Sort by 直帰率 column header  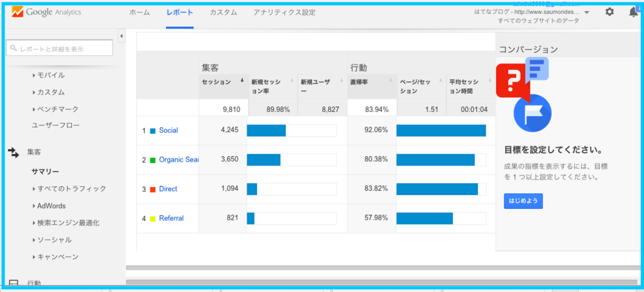click(372, 87)
